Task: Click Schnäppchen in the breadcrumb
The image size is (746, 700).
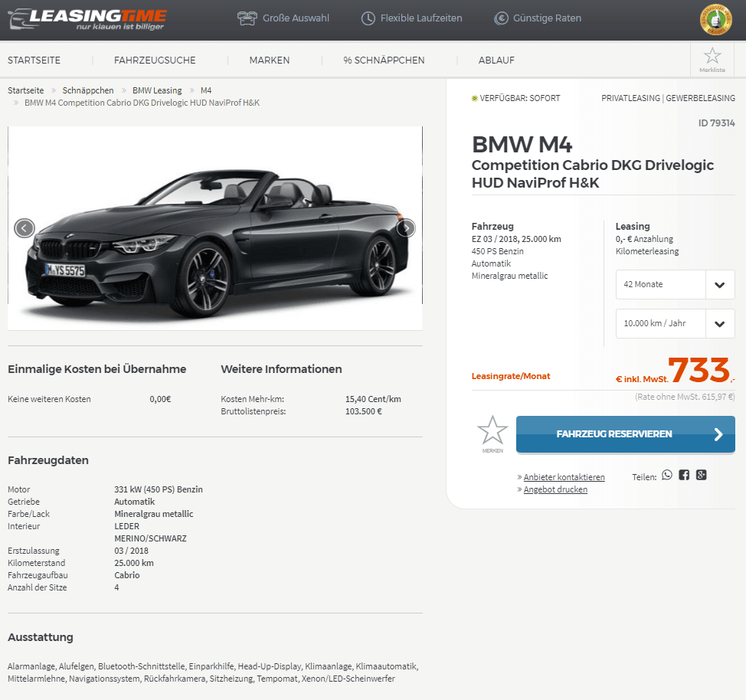Action: [88, 90]
